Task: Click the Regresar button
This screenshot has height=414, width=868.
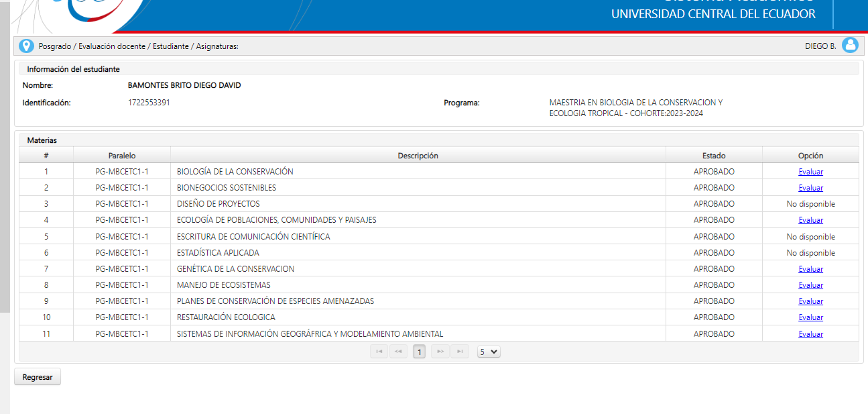Action: (38, 377)
